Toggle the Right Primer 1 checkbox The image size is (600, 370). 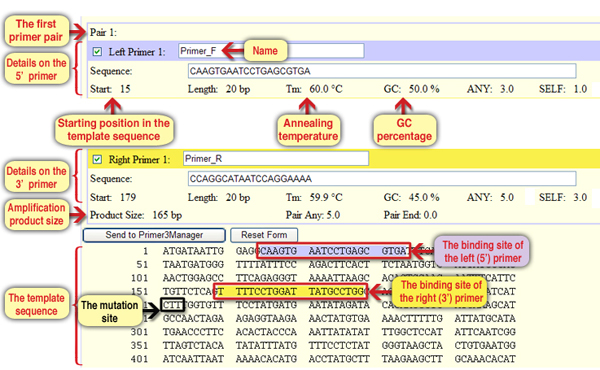(x=97, y=159)
